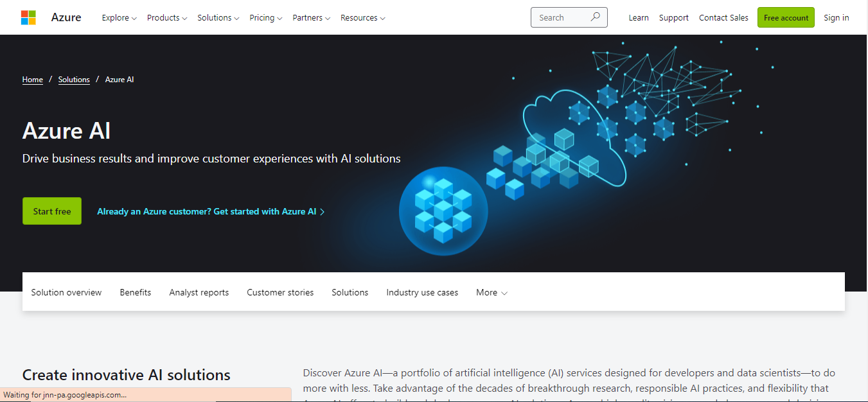Click the search magnifier icon
Image resolution: width=868 pixels, height=402 pixels.
point(596,17)
